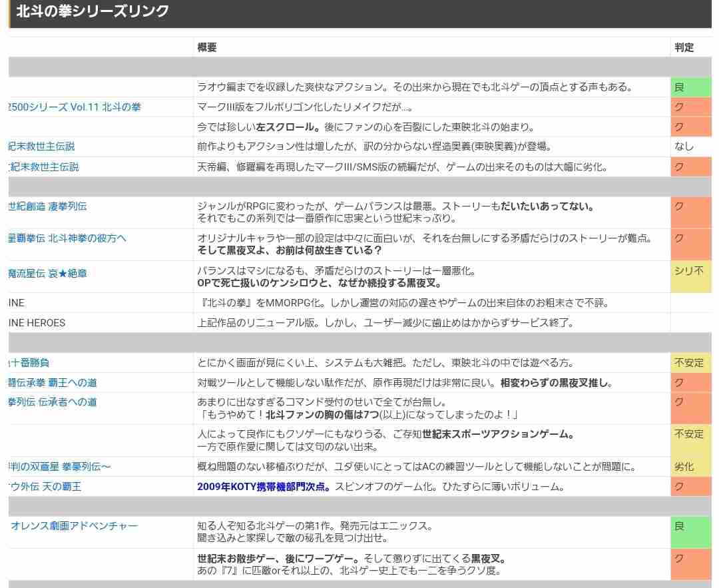Open 拳列伝 伝承者への道 link
This screenshot has width=719, height=588.
(53, 402)
